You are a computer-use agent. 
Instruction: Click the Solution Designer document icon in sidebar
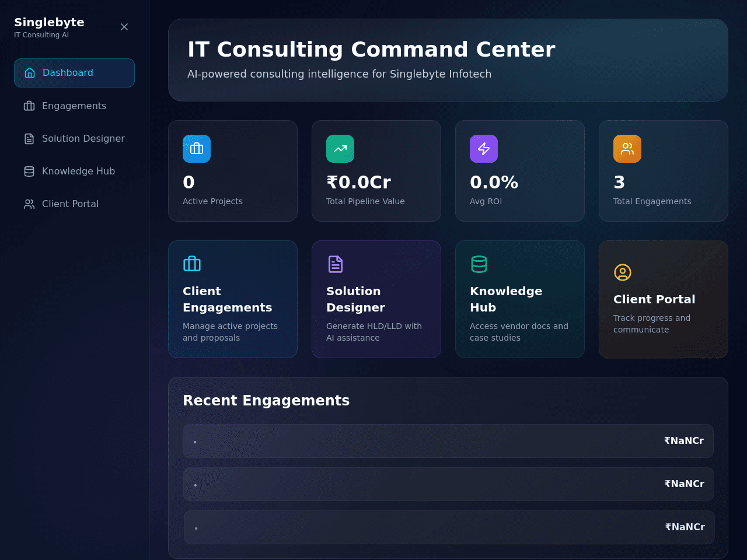click(x=29, y=138)
